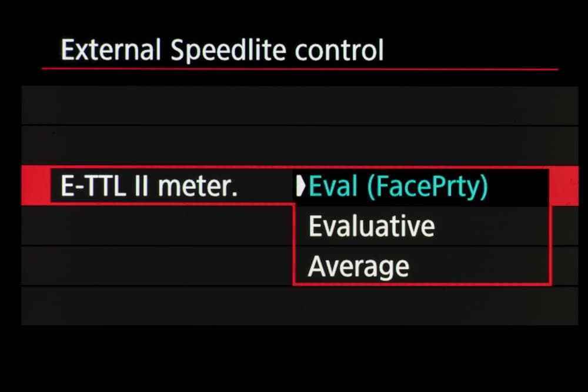The height and width of the screenshot is (392, 588).
Task: Open the E-TTL II meter setting
Action: [149, 187]
